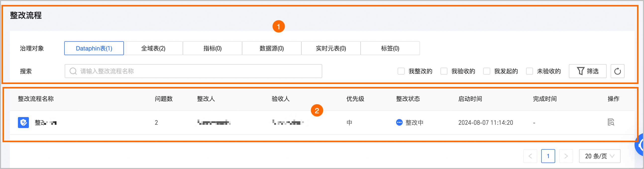Select the 指标(0) tab
Screen dimensions: 644x169
213,48
